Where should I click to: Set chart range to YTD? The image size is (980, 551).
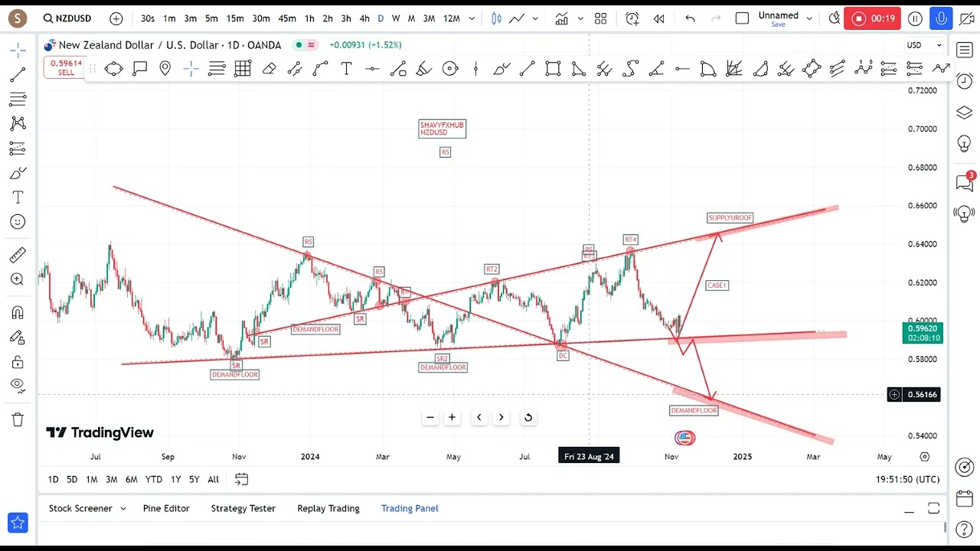[x=153, y=479]
